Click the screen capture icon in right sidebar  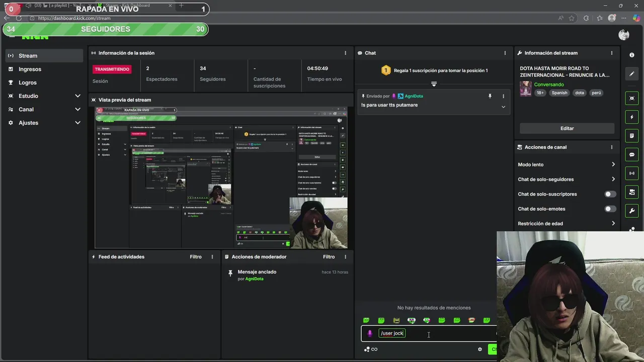632,98
